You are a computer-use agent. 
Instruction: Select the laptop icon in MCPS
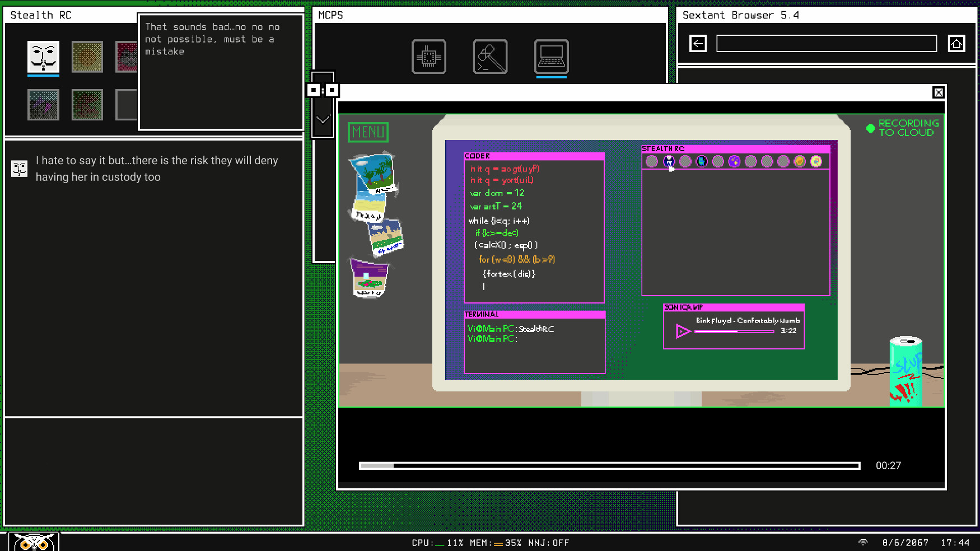pyautogui.click(x=551, y=56)
